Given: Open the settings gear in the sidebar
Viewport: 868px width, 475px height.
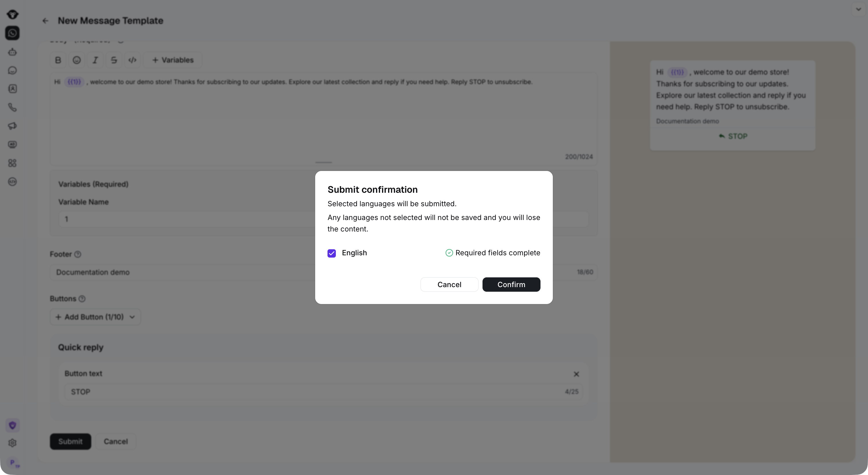Looking at the screenshot, I should (x=12, y=443).
